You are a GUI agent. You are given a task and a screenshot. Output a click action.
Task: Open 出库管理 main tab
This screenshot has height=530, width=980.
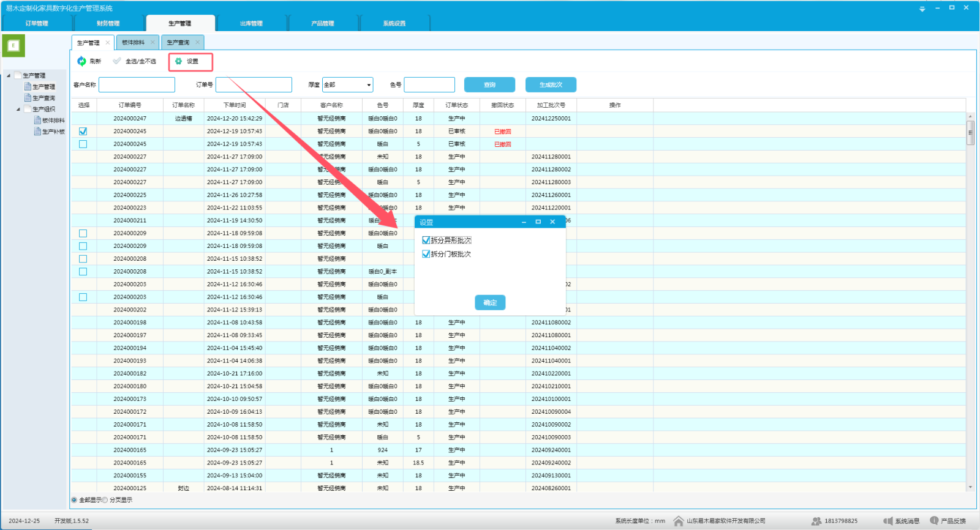coord(251,23)
